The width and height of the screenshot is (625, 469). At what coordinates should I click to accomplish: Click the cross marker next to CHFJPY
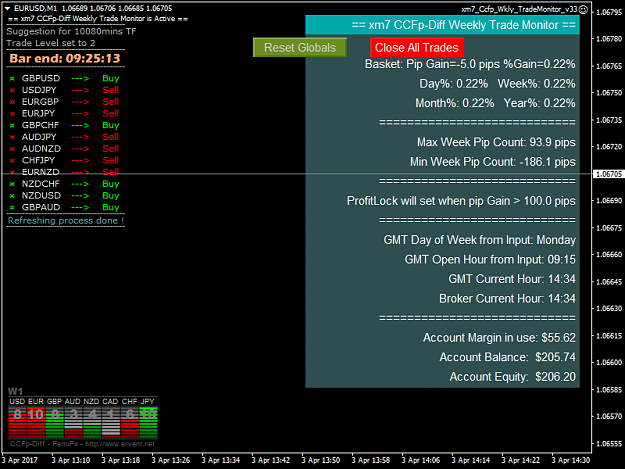[12, 161]
